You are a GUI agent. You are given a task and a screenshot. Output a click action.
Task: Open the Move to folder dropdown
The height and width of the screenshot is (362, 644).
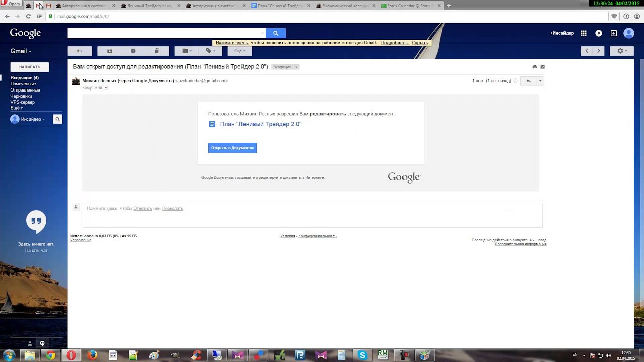(187, 51)
